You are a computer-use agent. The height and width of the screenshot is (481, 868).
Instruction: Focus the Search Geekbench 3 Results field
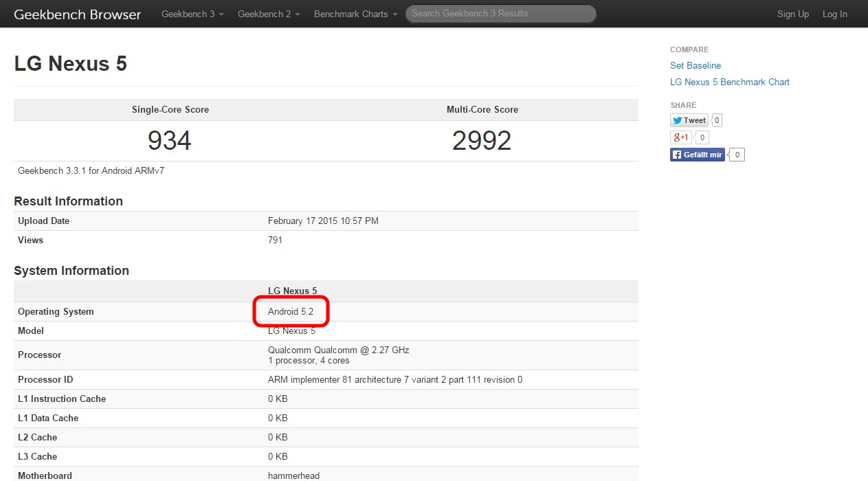[x=500, y=14]
